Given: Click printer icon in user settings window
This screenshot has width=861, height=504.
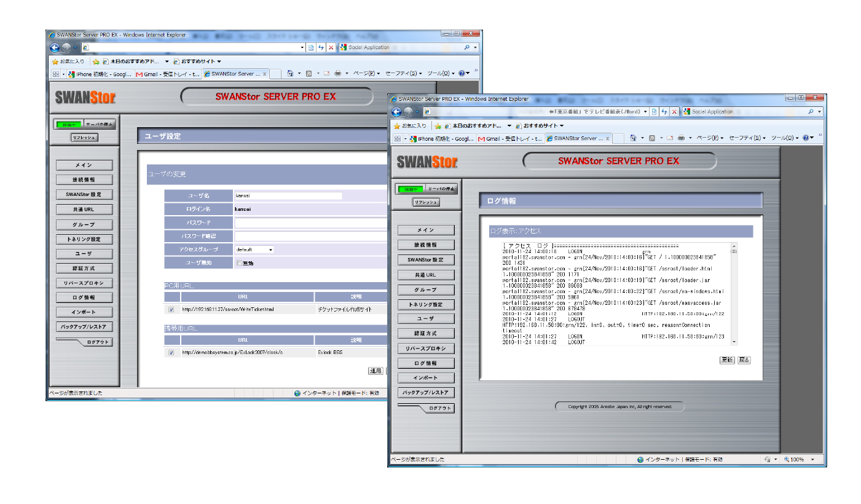Looking at the screenshot, I should point(338,73).
